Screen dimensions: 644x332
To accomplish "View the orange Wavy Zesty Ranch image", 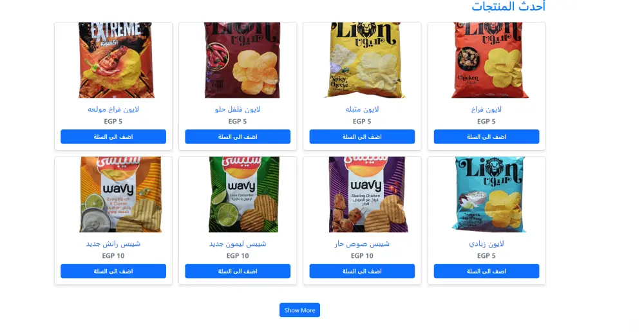I will point(120,194).
